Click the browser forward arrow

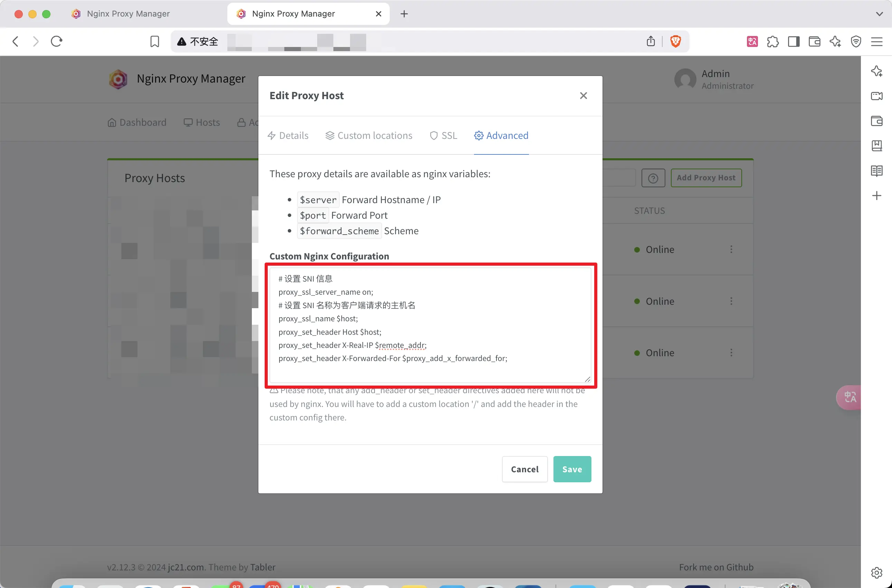tap(36, 41)
